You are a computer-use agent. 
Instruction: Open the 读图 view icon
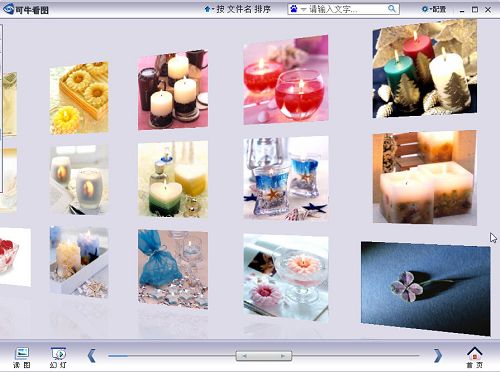click(22, 357)
